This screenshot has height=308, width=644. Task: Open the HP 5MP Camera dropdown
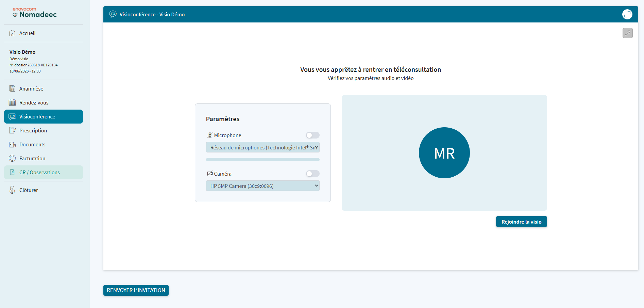coord(263,186)
